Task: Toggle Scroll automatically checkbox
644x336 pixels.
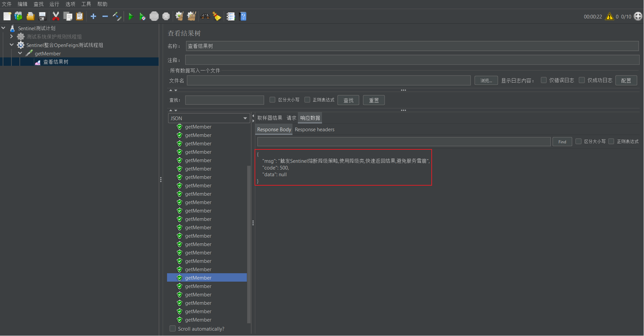Action: click(x=173, y=329)
